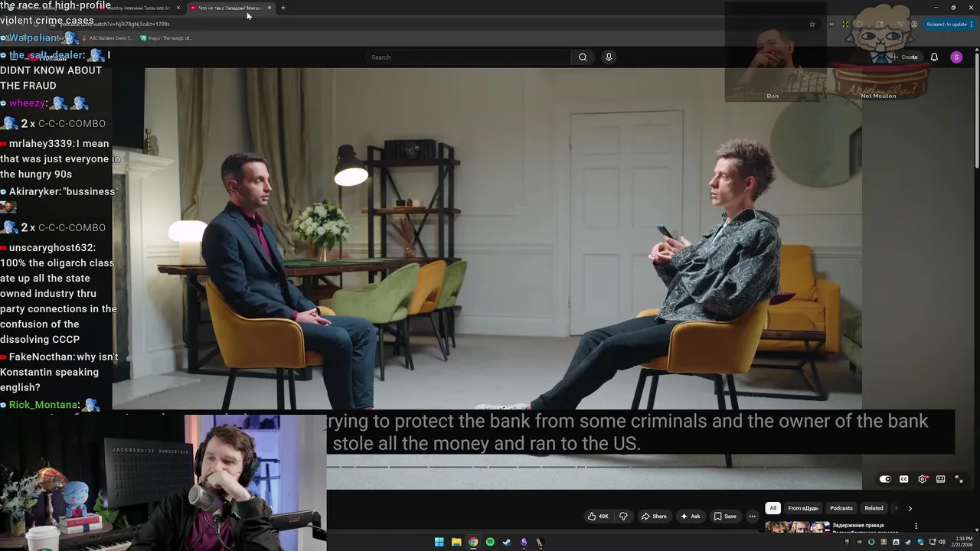Screen dimensions: 980x551
Task: Select the All filter chip
Action: tap(773, 508)
